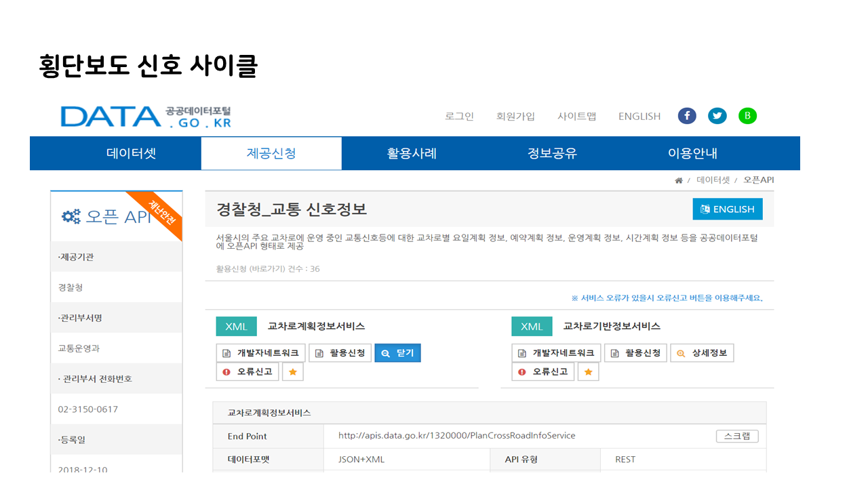The height and width of the screenshot is (488, 868).
Task: Click the 로그인 link
Action: (459, 117)
